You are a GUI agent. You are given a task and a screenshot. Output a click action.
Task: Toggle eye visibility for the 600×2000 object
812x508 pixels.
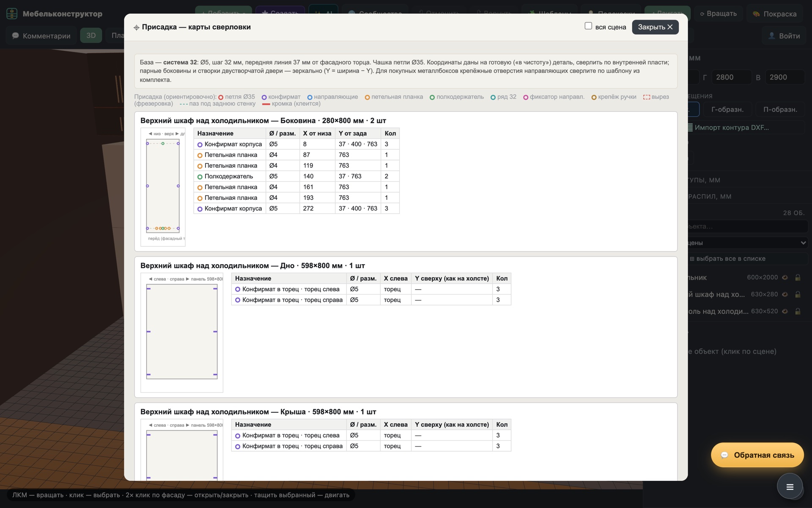tap(785, 277)
